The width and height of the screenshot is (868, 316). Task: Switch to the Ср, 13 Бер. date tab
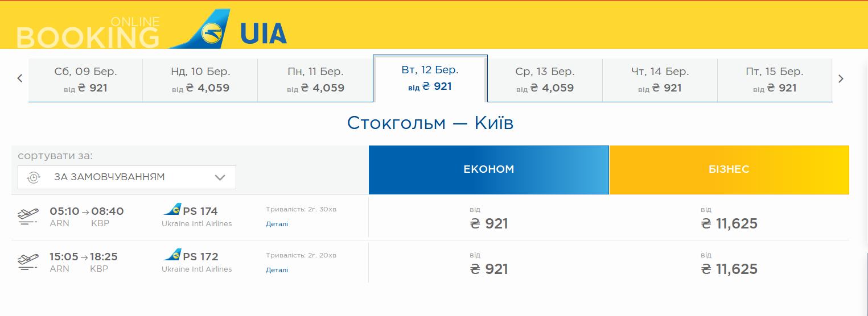point(545,80)
